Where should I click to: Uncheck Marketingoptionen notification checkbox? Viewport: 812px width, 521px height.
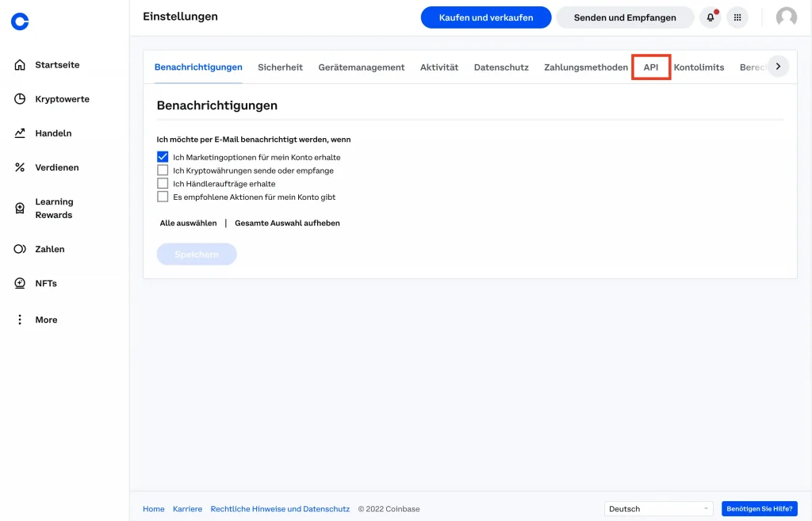click(x=163, y=157)
